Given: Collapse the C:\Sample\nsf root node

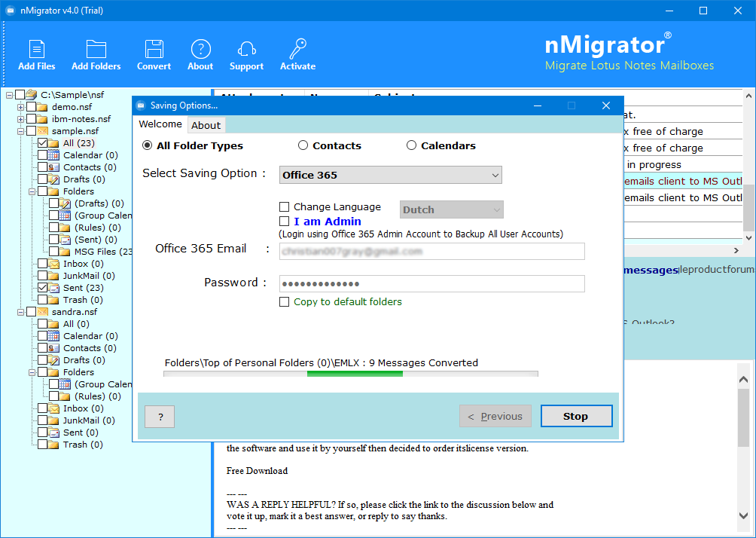Looking at the screenshot, I should coord(9,95).
